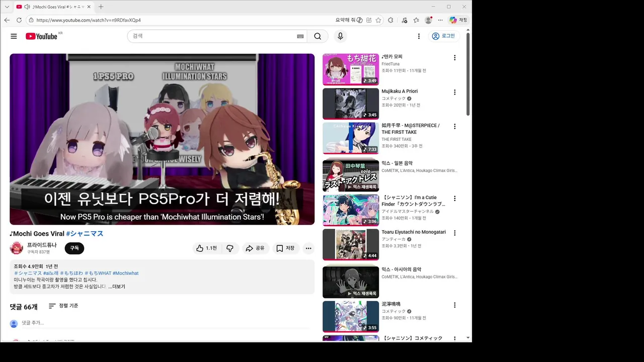Open Copilot 채팅 sidebar
644x362 pixels.
pos(458,20)
